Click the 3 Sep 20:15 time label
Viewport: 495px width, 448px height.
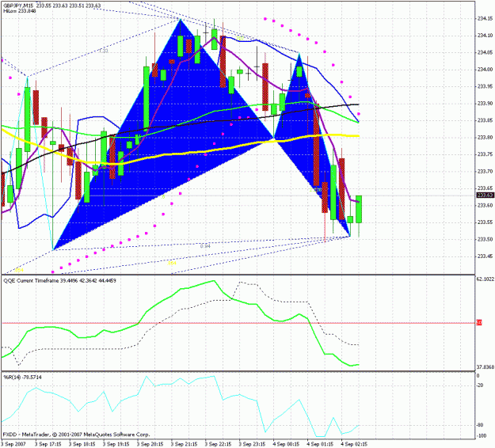150,444
